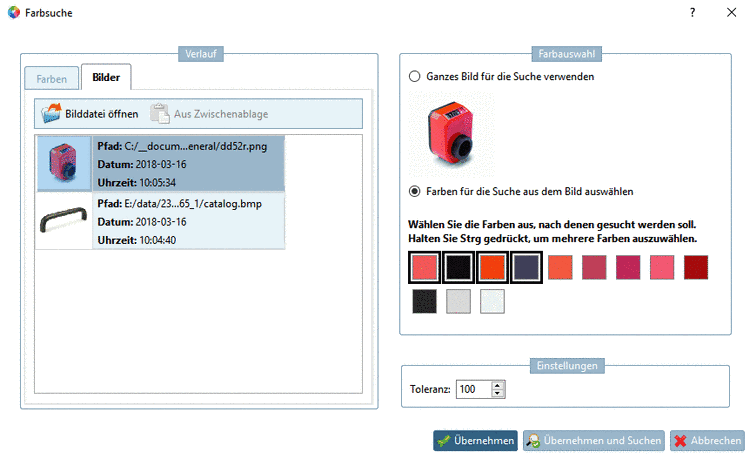Close the Farbsuche dialog

click(731, 12)
